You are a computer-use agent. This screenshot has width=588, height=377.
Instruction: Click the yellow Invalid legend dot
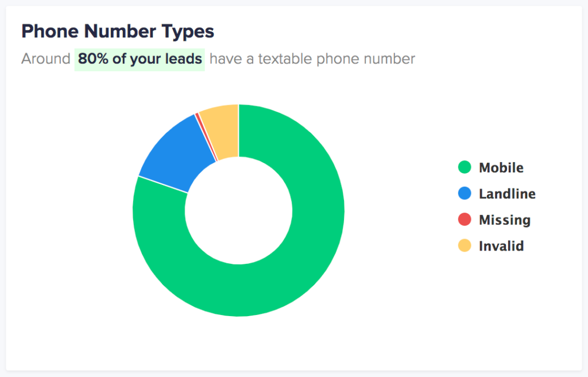pyautogui.click(x=465, y=245)
